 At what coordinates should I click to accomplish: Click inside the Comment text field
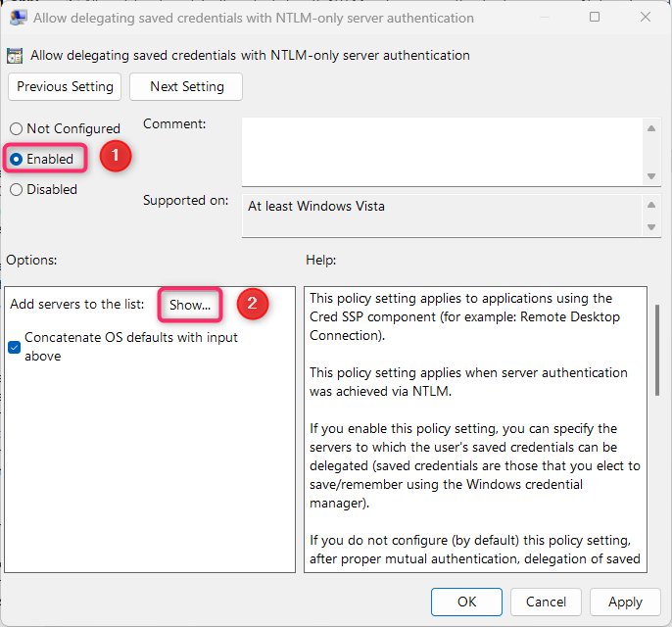[x=441, y=151]
